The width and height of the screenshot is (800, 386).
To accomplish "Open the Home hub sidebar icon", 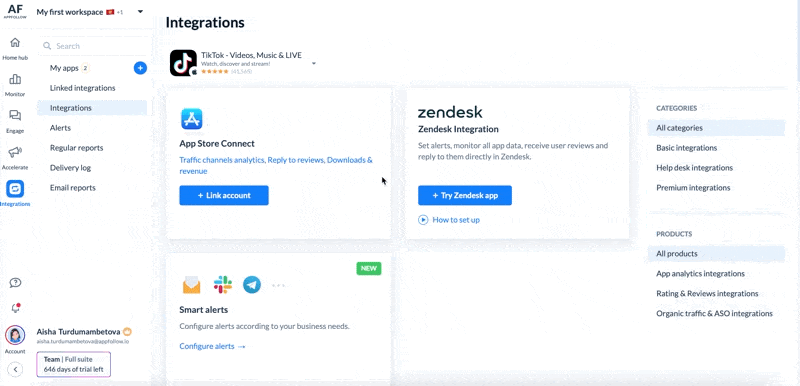I will coord(15,43).
